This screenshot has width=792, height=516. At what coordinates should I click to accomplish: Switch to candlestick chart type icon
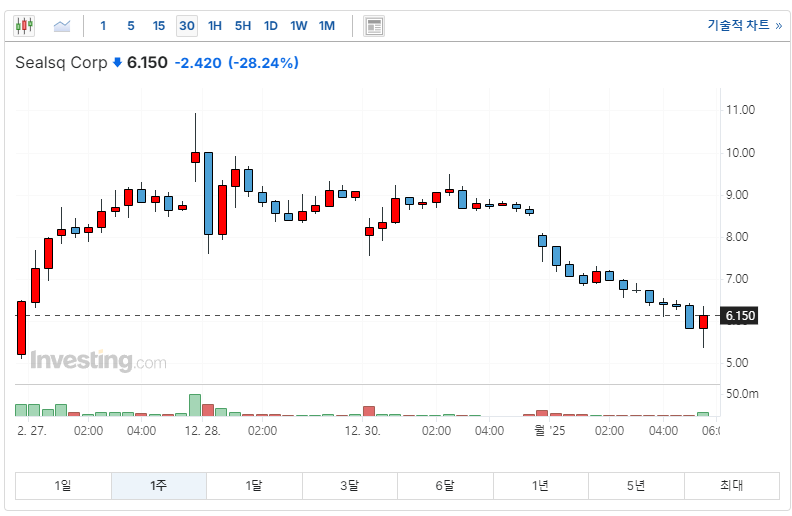[x=24, y=25]
